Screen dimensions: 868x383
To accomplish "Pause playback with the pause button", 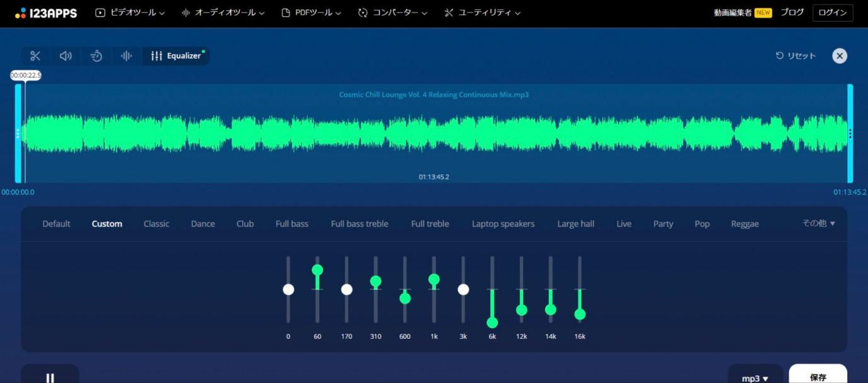I will point(50,377).
